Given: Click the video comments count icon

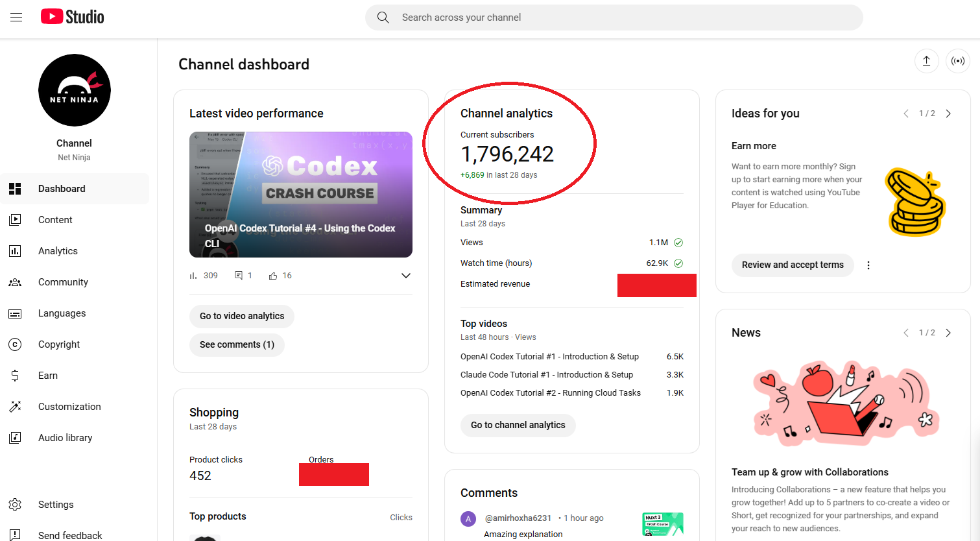Looking at the screenshot, I should click(239, 276).
